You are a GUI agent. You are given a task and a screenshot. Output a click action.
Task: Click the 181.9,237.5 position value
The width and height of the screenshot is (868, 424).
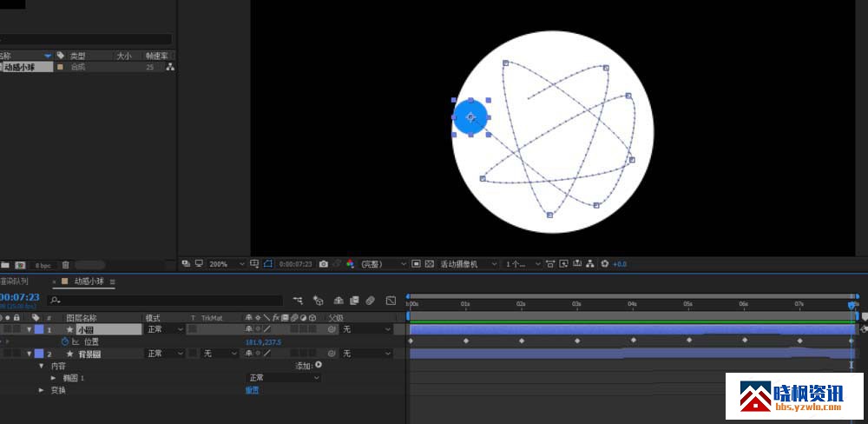tap(263, 342)
